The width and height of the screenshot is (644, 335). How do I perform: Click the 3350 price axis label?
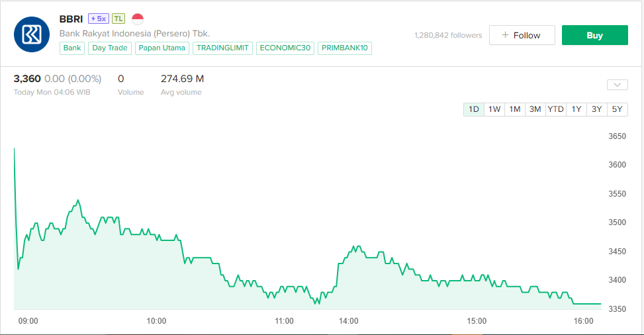pos(617,309)
